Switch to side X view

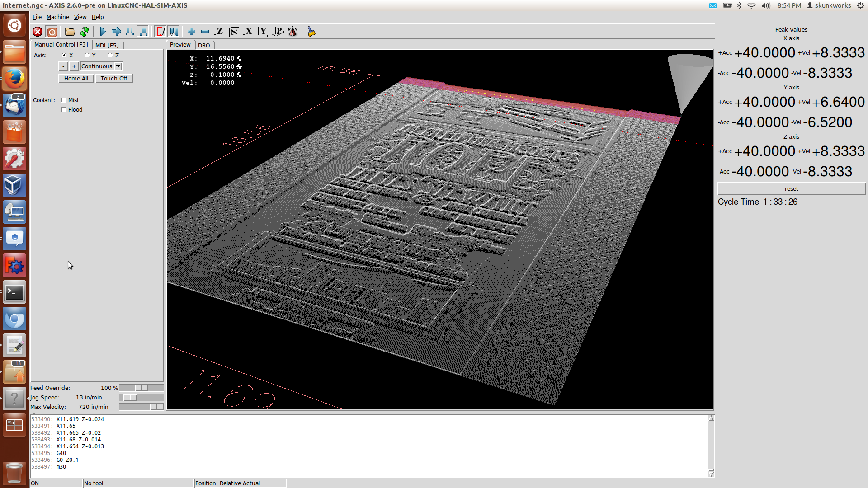pyautogui.click(x=248, y=32)
